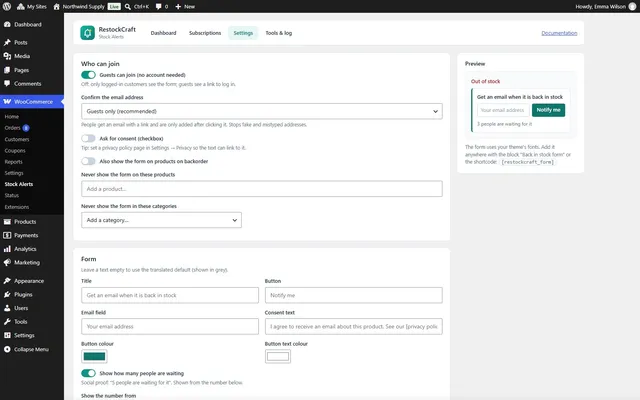Click the Live site badge
Viewport: 640px width, 400px height.
click(x=114, y=7)
